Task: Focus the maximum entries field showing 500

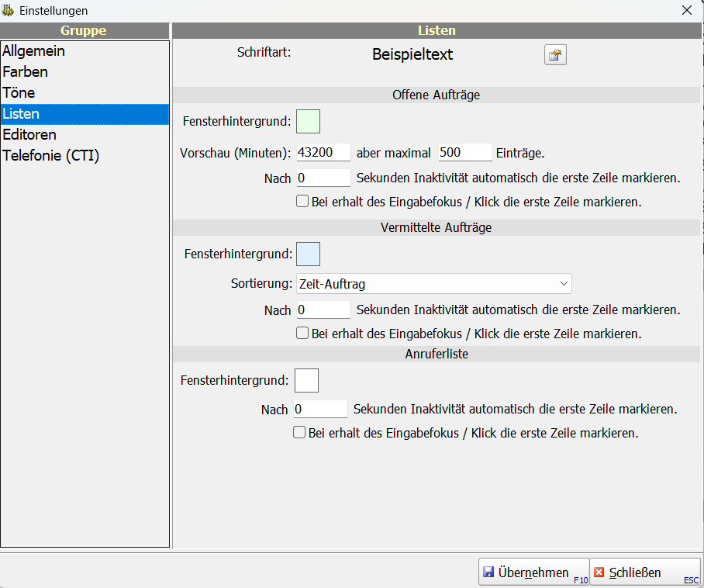Action: 464,152
